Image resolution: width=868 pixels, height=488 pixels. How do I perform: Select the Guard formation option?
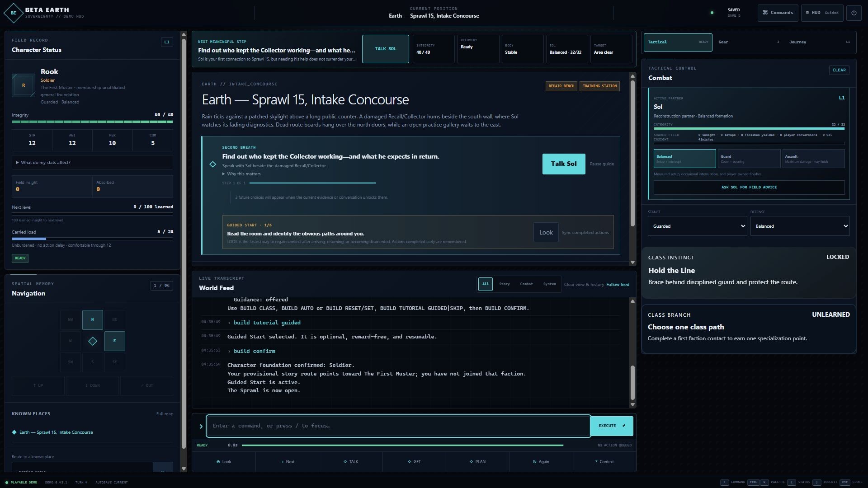749,159
